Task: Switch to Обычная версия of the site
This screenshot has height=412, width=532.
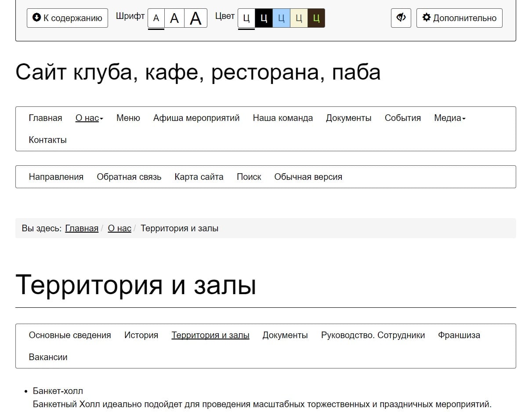Action: (308, 177)
